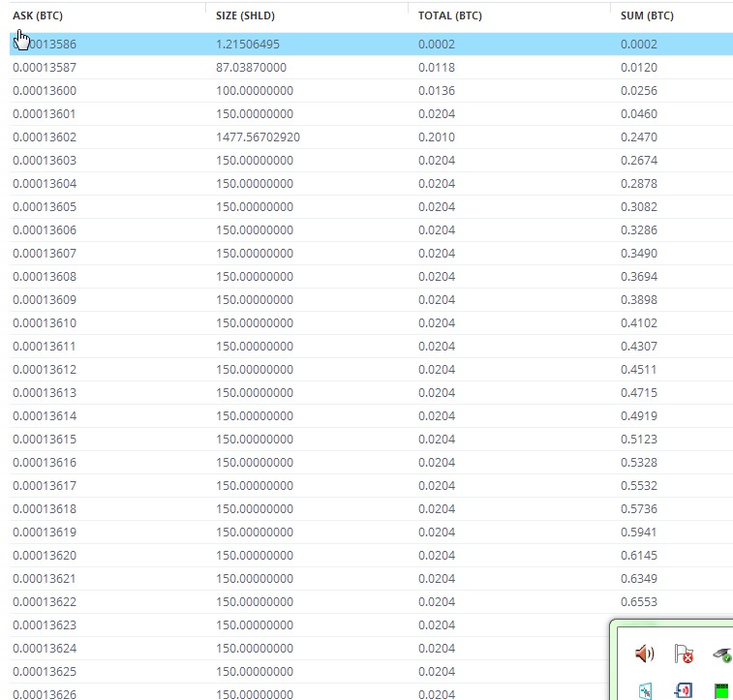733x700 pixels.
Task: Select ask price 0.00013601
Action: [45, 114]
